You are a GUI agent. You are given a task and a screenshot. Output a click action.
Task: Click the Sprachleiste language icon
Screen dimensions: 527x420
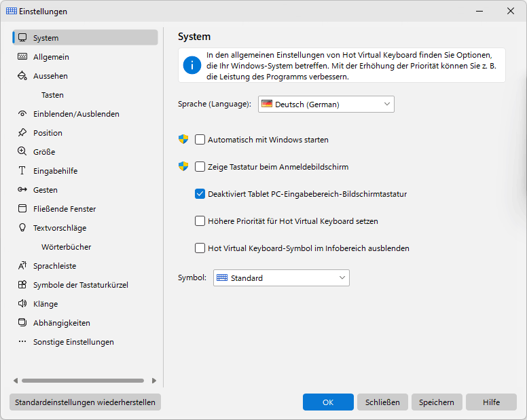tap(22, 265)
